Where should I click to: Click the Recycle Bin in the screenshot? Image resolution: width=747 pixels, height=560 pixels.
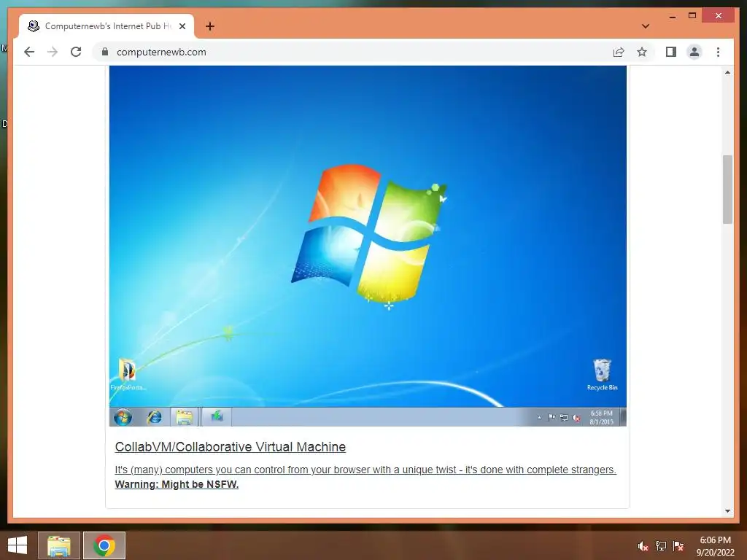coord(602,375)
